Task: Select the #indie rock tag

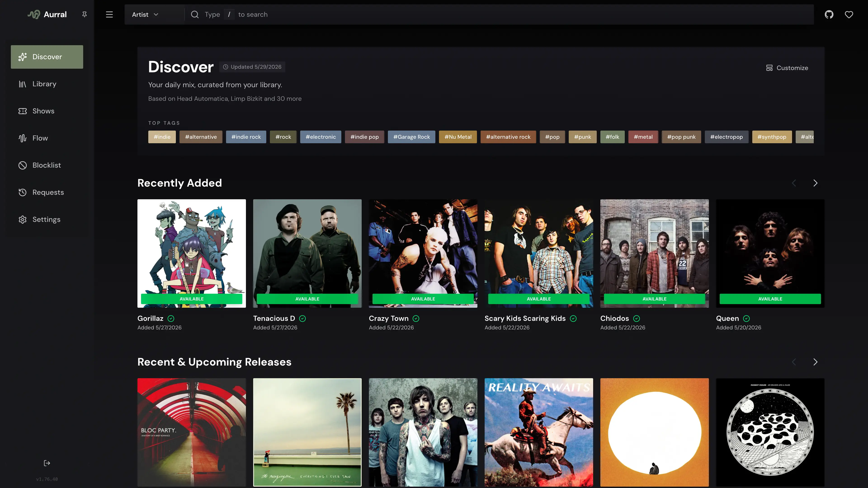Action: click(246, 137)
